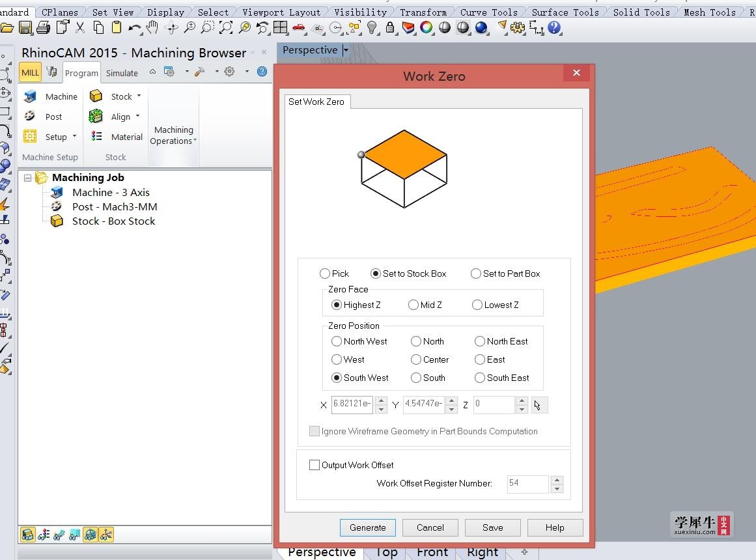The width and height of the screenshot is (756, 560).
Task: Click the Cut scissors icon
Action: coord(80,27)
